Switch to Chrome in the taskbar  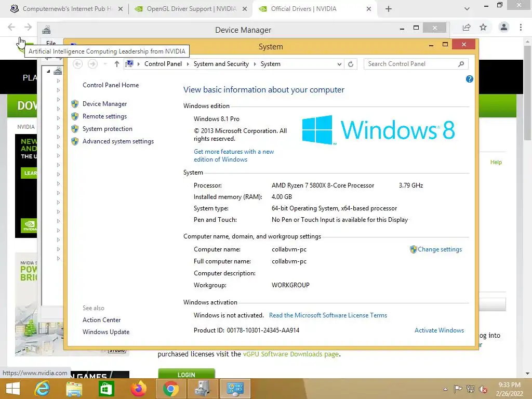pyautogui.click(x=170, y=389)
